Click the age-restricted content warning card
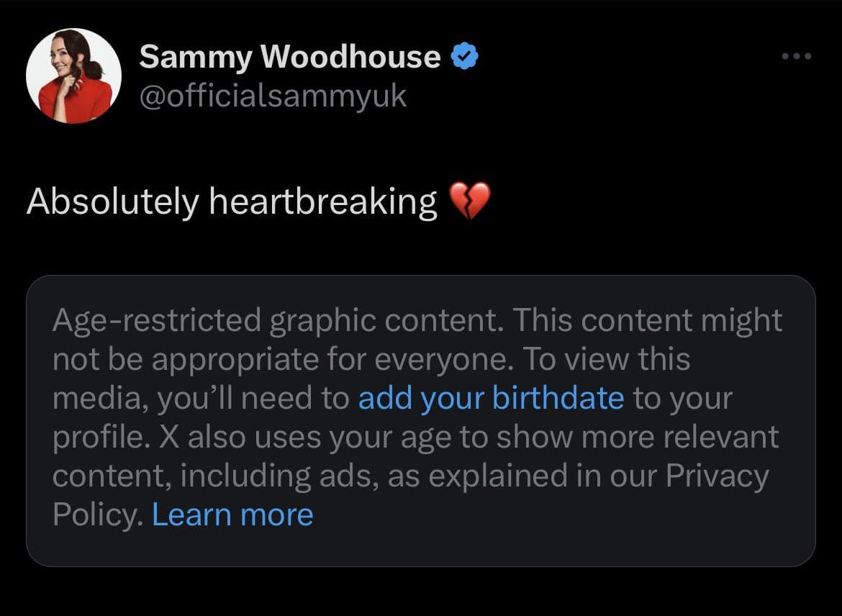This screenshot has width=842, height=616. [421, 421]
